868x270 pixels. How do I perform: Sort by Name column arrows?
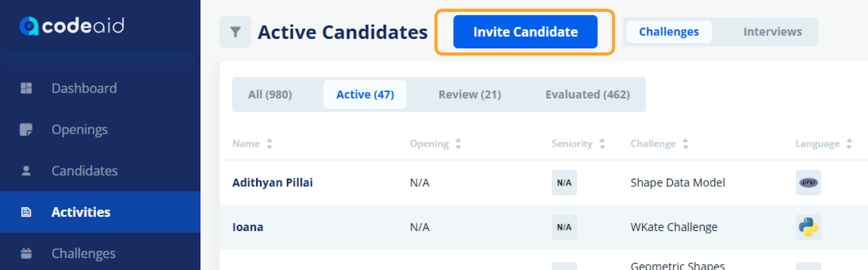pyautogui.click(x=269, y=143)
